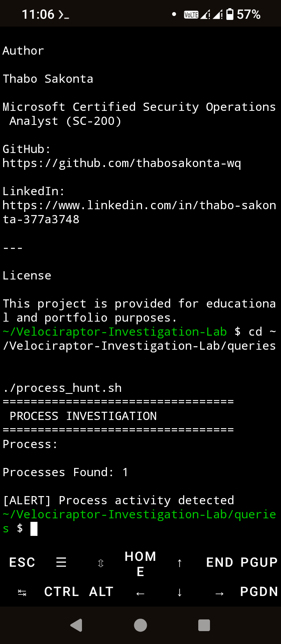
Task: Tap the END extra key
Action: (x=220, y=562)
